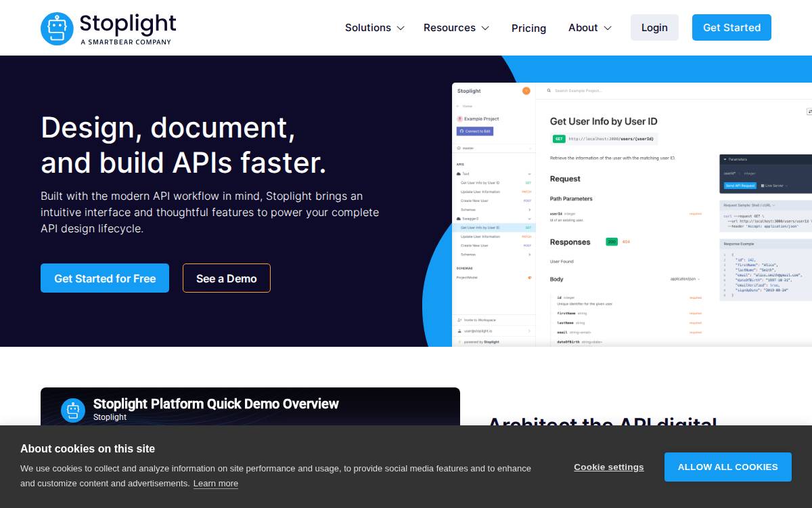Click the Login button
Viewport: 812px width, 508px height.
point(654,28)
